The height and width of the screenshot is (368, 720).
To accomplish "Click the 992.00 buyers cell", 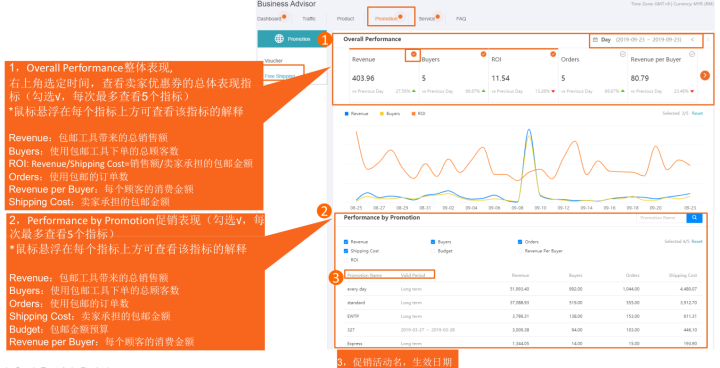I will point(576,289).
